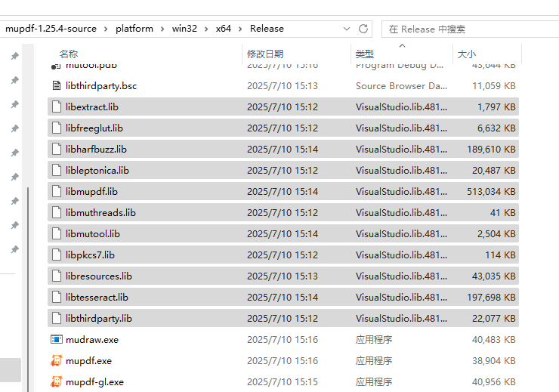
Task: Select the file name libextract.lib
Action: pos(92,107)
